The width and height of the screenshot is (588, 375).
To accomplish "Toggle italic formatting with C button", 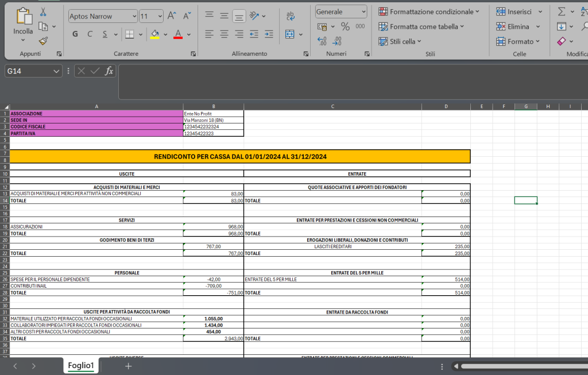I will point(90,34).
